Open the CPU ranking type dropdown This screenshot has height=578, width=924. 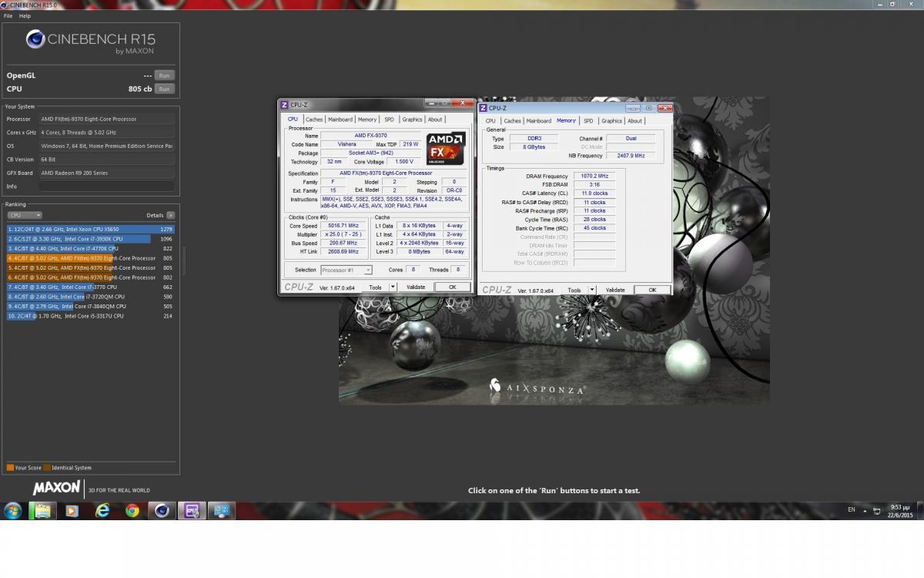pyautogui.click(x=25, y=215)
